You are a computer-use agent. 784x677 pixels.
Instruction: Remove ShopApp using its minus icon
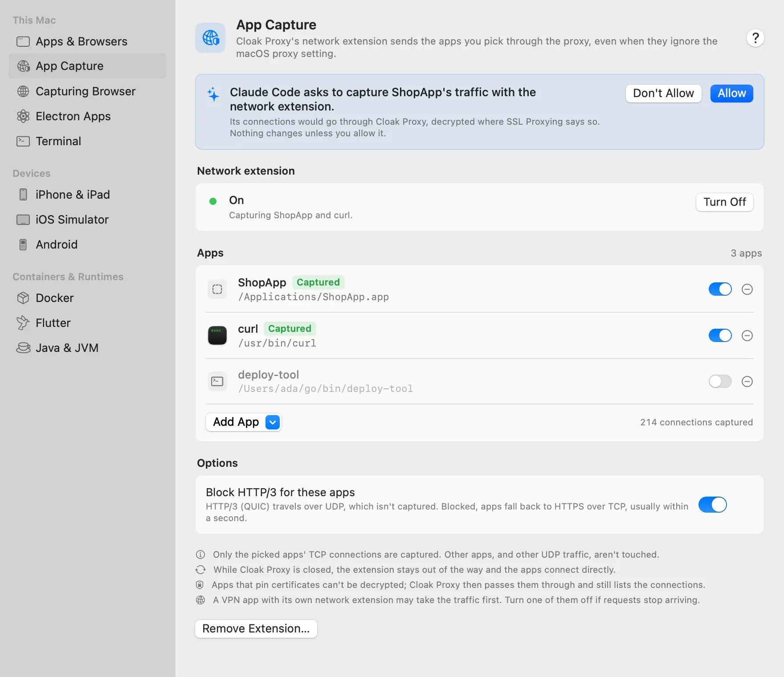(747, 290)
